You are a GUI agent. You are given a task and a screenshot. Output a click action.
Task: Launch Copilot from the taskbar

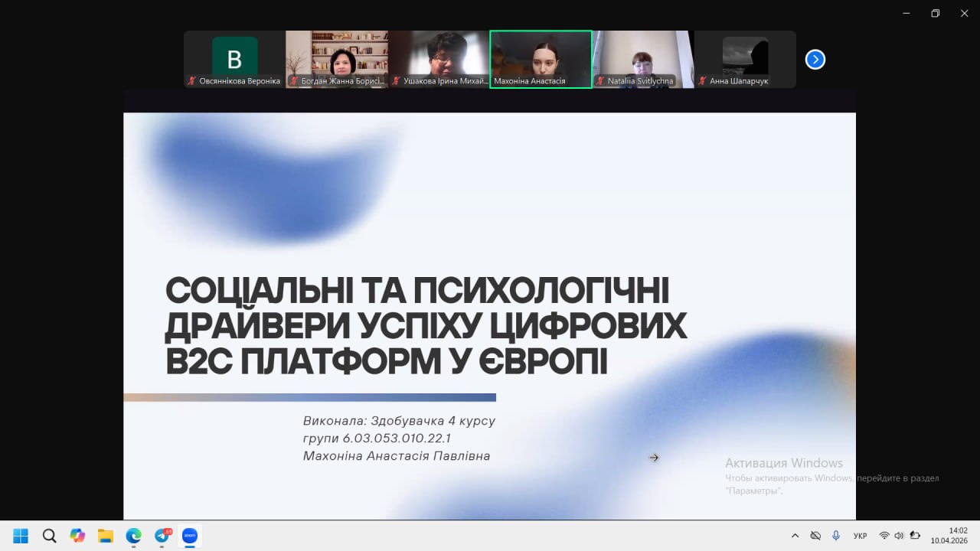77,536
